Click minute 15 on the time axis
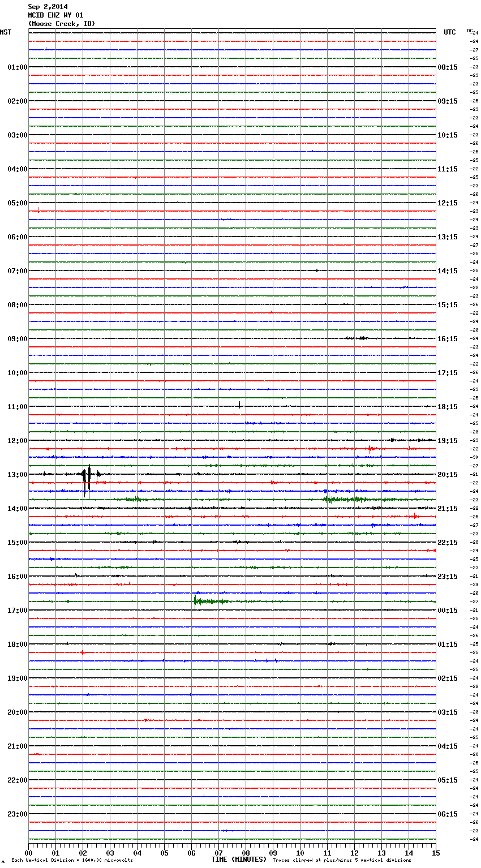The width and height of the screenshot is (481, 868). tap(436, 853)
